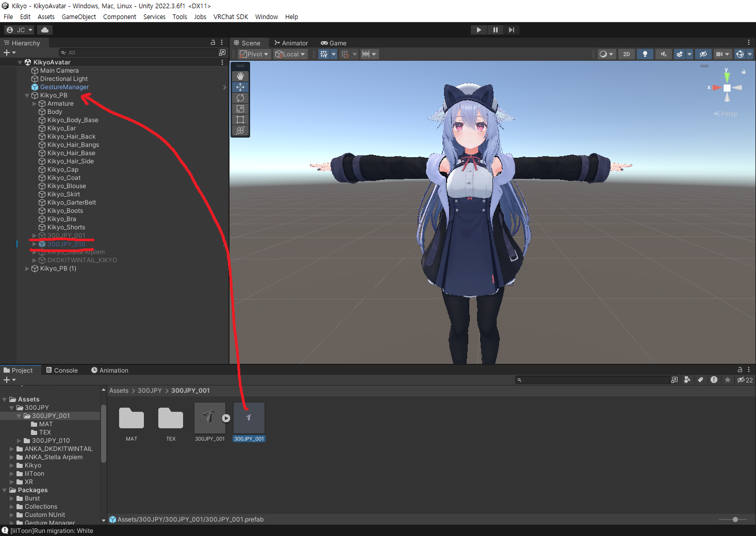756x536 pixels.
Task: Open KikyoAvatar scene options menu
Action: click(x=222, y=62)
